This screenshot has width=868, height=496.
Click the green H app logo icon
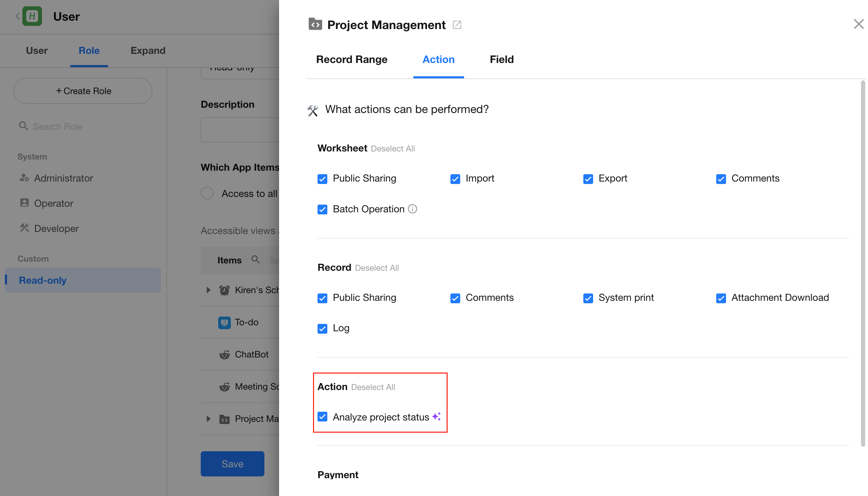32,16
